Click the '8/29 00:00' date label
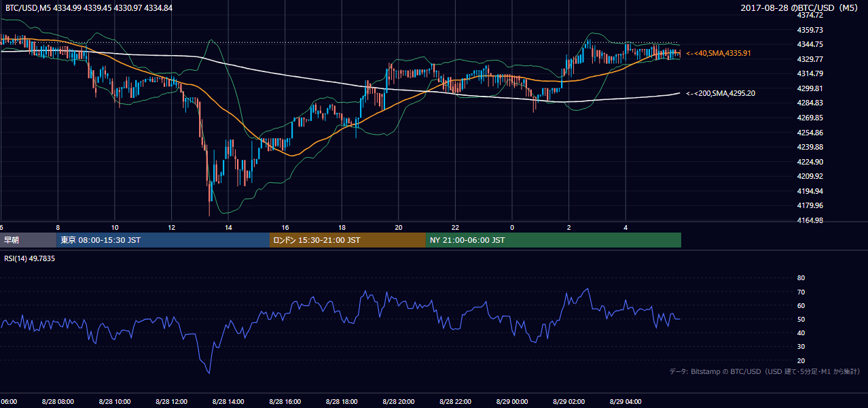This screenshot has width=868, height=408. coord(512,402)
